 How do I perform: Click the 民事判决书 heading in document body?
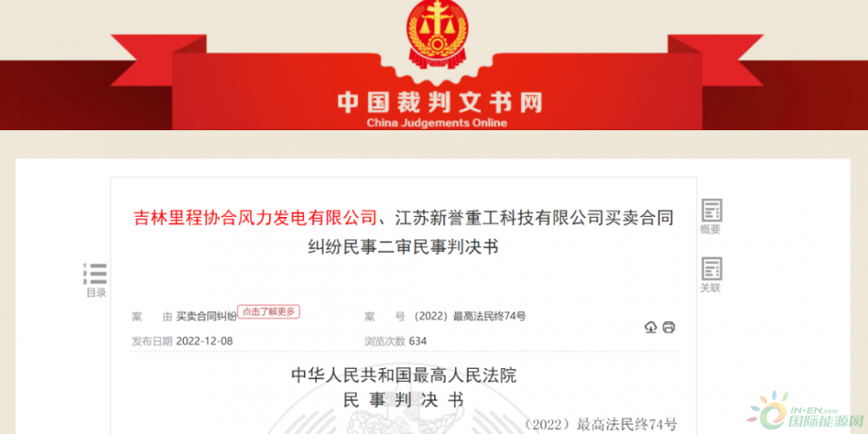(404, 399)
